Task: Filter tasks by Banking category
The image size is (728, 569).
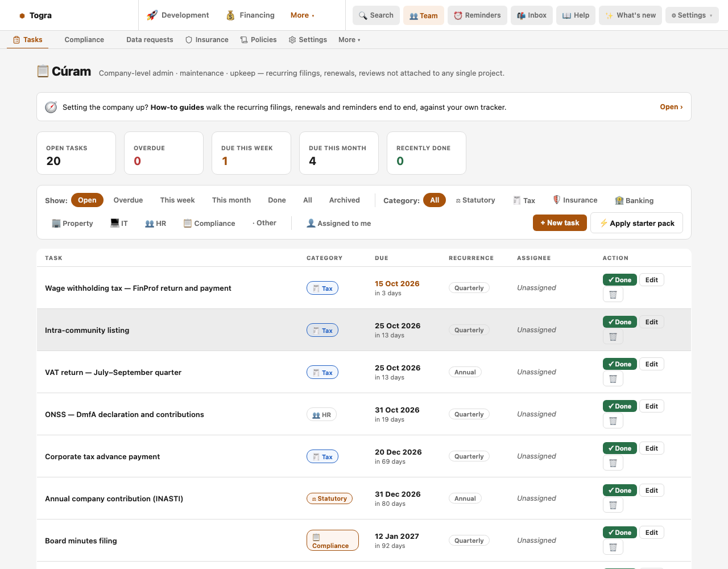Action: (x=634, y=200)
